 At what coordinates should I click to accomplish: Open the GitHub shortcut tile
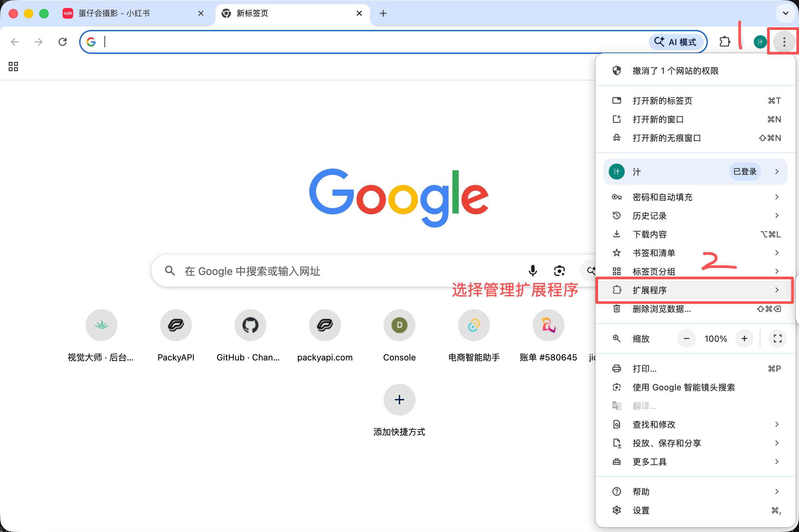(x=250, y=325)
